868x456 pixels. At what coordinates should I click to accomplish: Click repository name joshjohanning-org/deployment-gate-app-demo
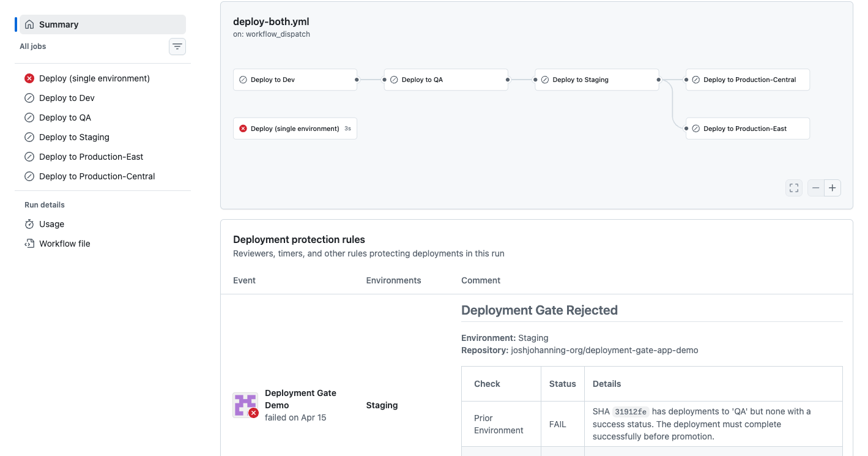tap(605, 350)
